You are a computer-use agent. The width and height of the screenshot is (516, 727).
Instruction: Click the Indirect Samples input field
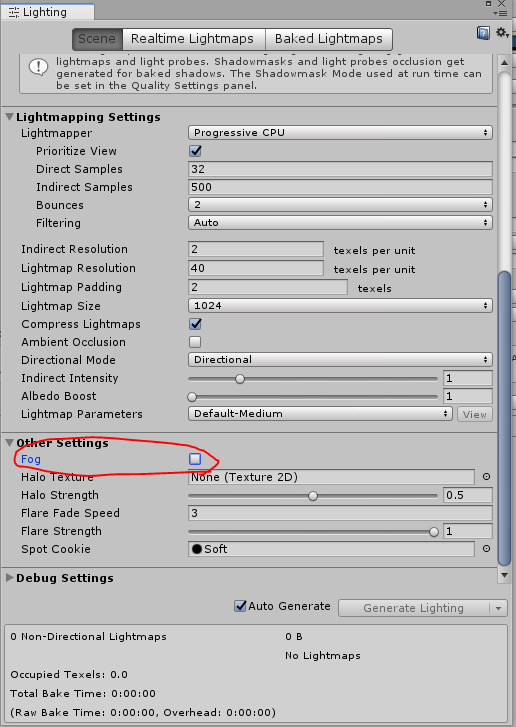(x=340, y=187)
